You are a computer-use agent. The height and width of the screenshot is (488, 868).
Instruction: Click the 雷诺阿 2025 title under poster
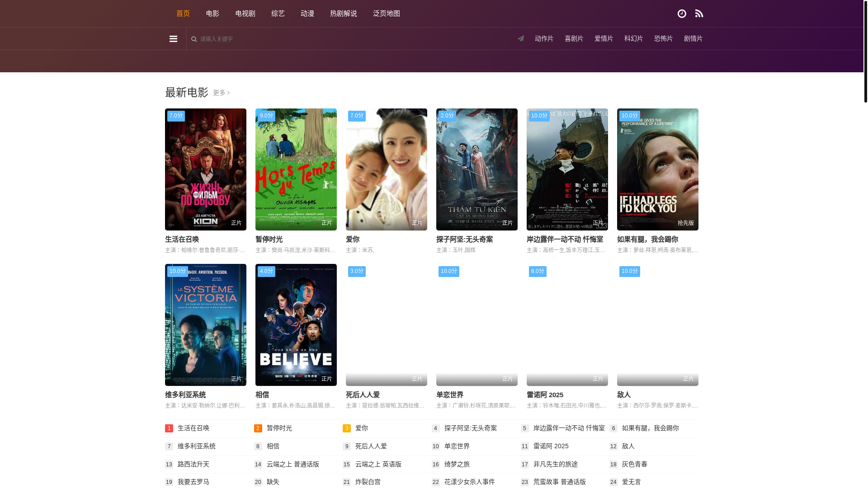[545, 394]
